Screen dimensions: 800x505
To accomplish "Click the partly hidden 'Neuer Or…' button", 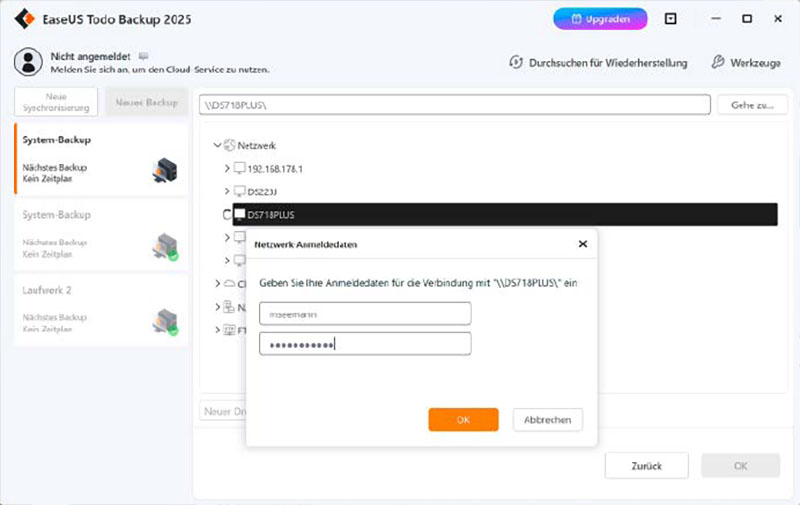I will pos(223,411).
